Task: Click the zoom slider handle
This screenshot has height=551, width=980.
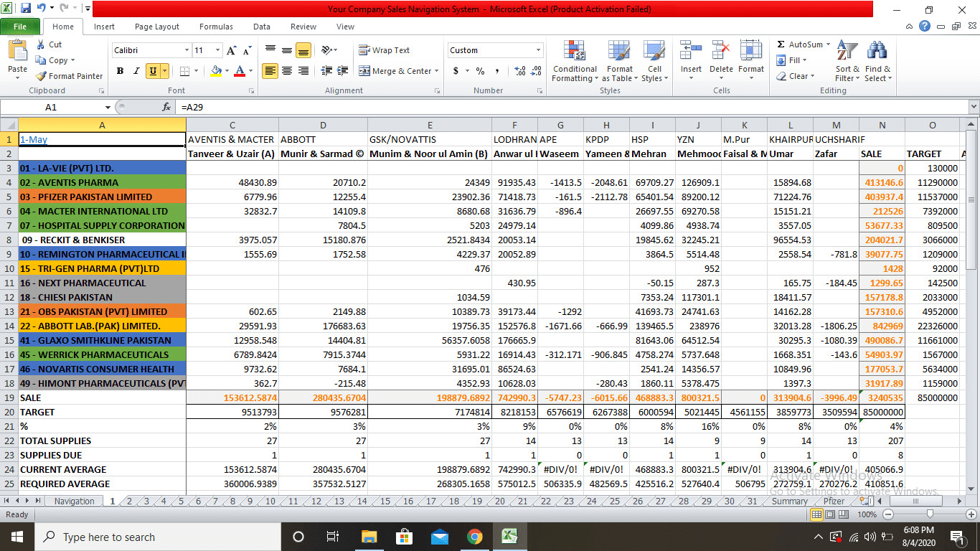Action: (x=930, y=514)
